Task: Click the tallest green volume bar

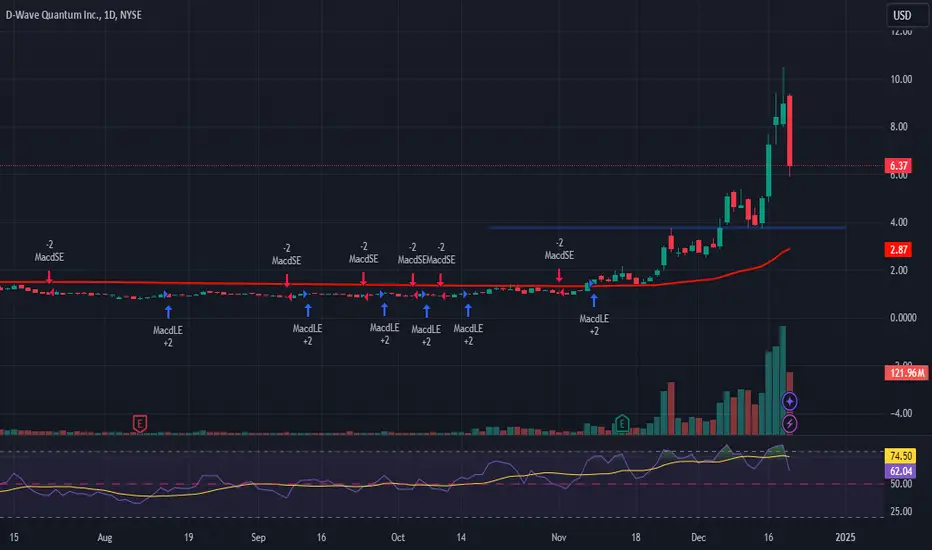Action: 783,381
